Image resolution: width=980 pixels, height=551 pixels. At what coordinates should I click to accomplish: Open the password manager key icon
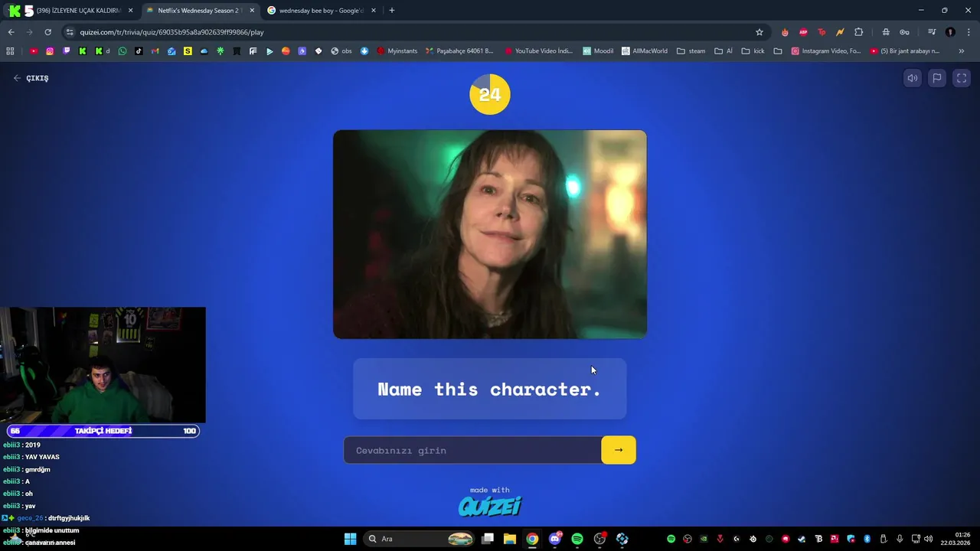click(904, 32)
